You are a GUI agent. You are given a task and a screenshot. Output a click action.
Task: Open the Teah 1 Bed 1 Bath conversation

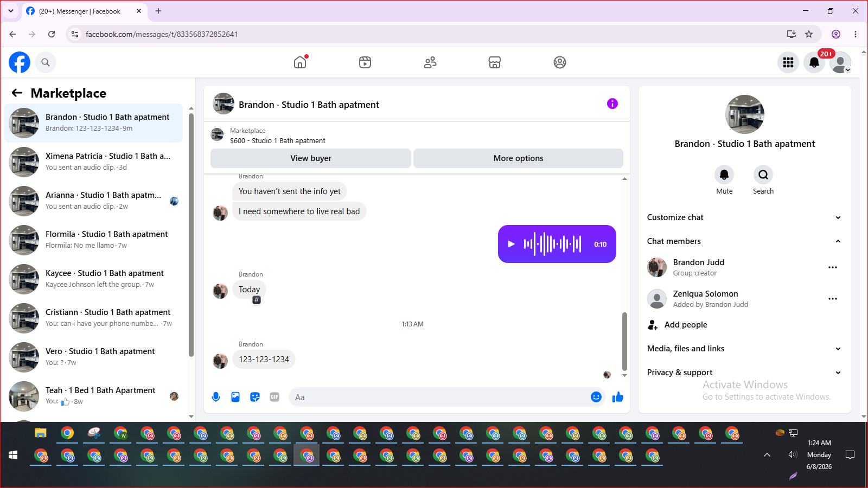tap(94, 396)
